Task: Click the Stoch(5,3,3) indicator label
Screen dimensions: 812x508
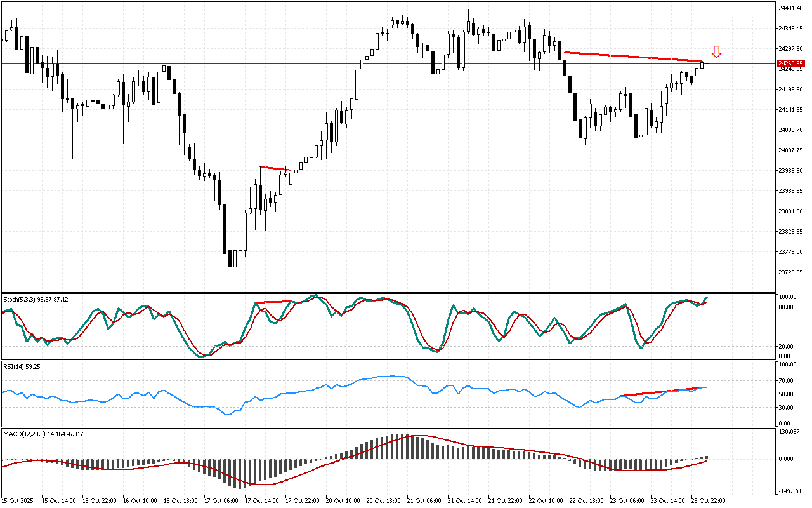Action: pyautogui.click(x=36, y=299)
